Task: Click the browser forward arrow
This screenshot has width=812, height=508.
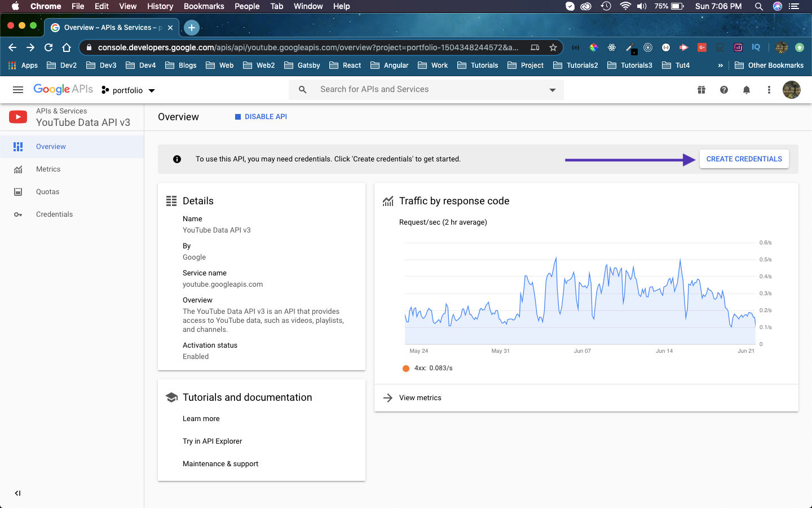Action: point(30,47)
